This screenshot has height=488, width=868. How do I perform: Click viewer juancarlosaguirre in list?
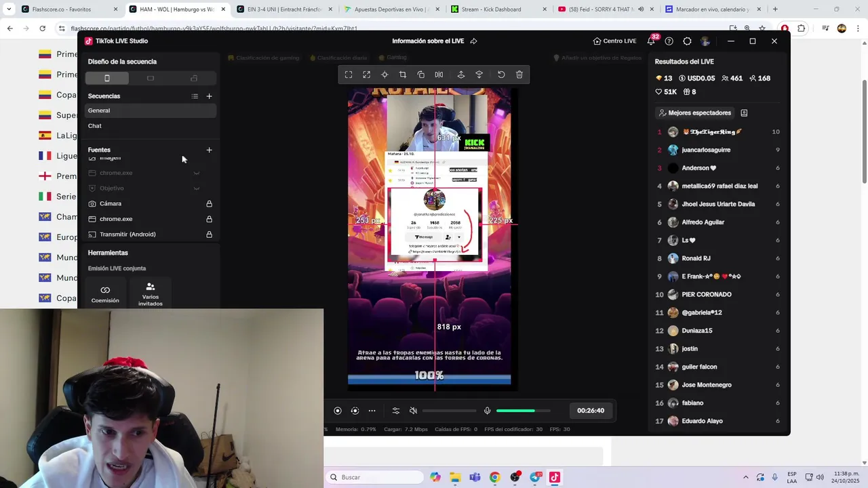tap(706, 150)
